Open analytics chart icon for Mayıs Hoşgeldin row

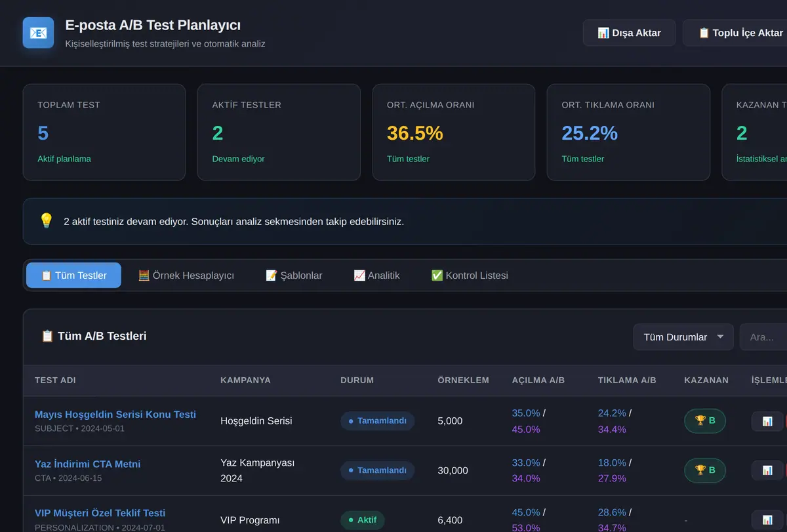pyautogui.click(x=767, y=421)
